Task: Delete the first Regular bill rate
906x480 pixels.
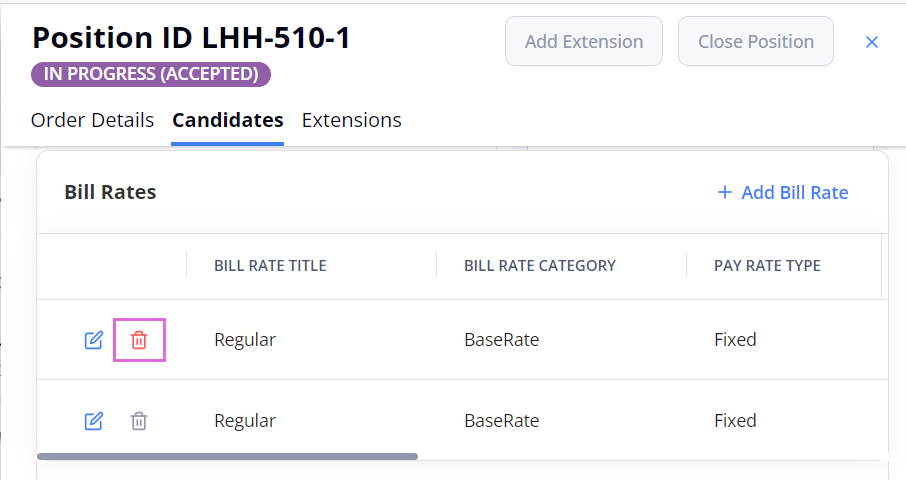Action: tap(139, 340)
